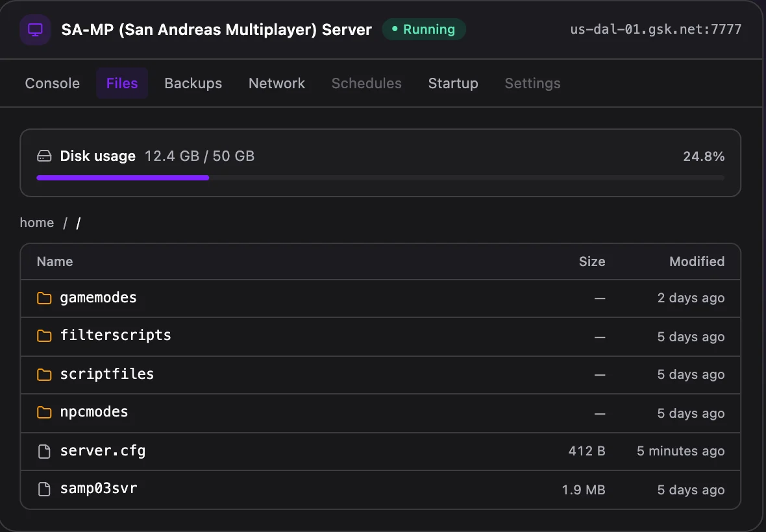Open the Settings tab
This screenshot has height=532, width=766.
[x=532, y=84]
